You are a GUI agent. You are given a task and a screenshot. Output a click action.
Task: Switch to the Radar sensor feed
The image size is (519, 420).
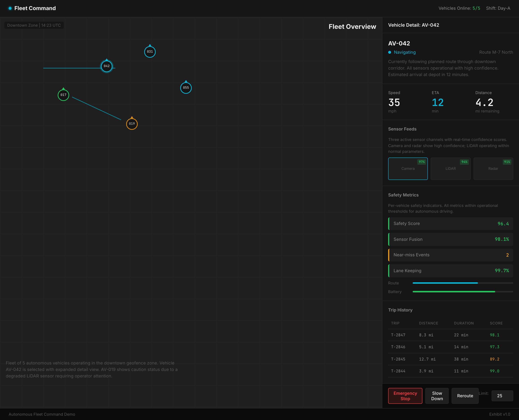(493, 169)
